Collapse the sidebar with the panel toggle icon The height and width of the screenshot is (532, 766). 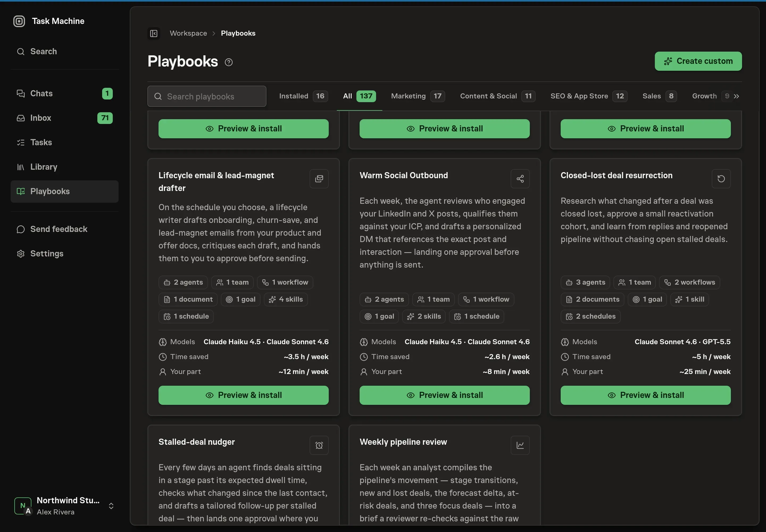[154, 33]
